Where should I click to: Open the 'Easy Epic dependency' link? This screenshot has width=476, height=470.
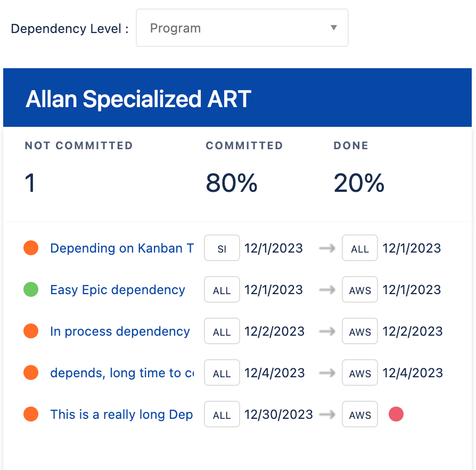coord(117,290)
